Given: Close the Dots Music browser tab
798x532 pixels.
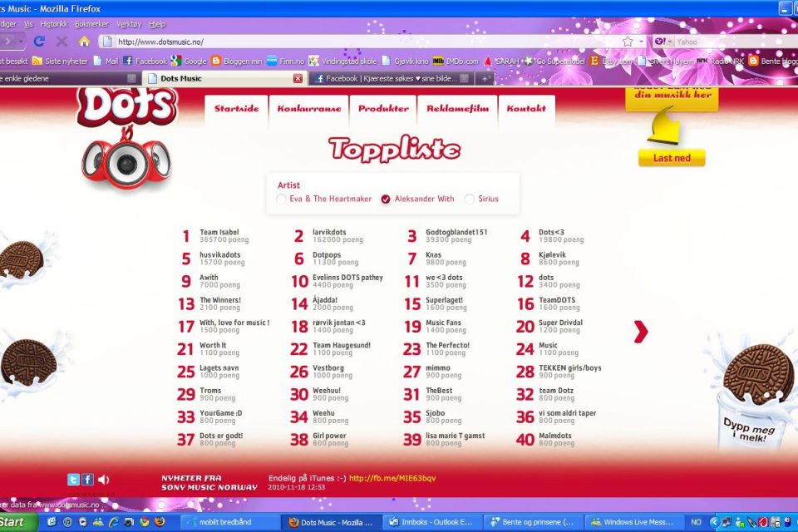Looking at the screenshot, I should 298,78.
